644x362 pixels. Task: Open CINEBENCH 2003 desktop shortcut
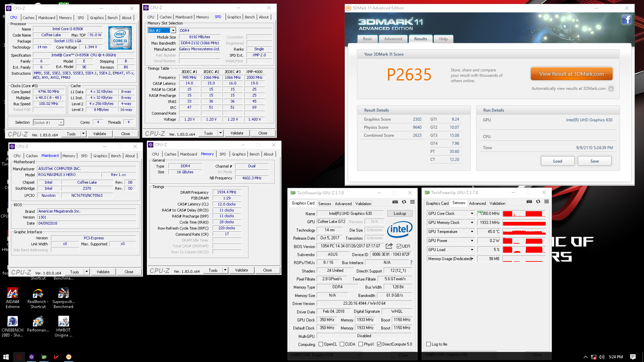tap(12, 326)
